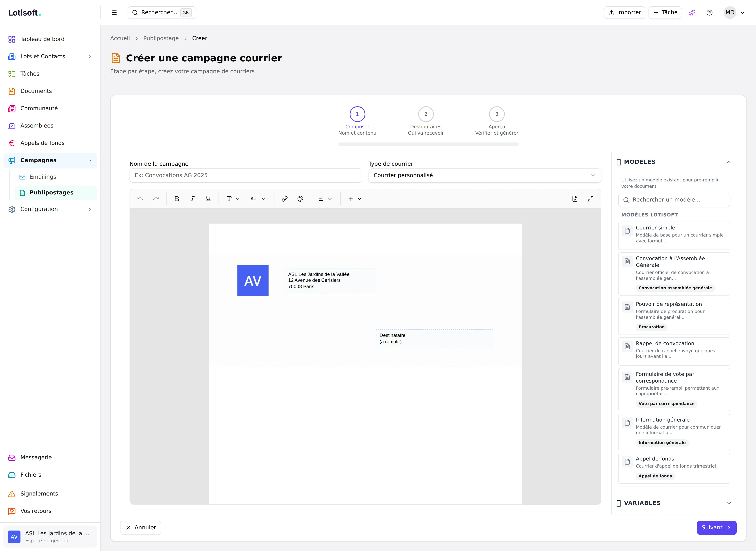The image size is (756, 551).
Task: Open the ASL Les Jardins workspace switcher
Action: tap(50, 537)
